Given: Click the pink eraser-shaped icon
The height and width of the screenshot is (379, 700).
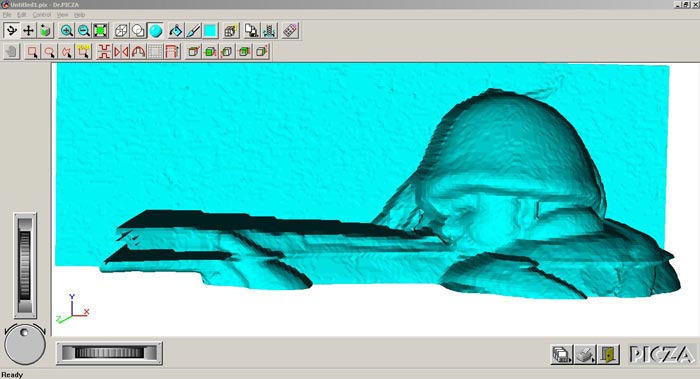Looking at the screenshot, I should point(290,30).
